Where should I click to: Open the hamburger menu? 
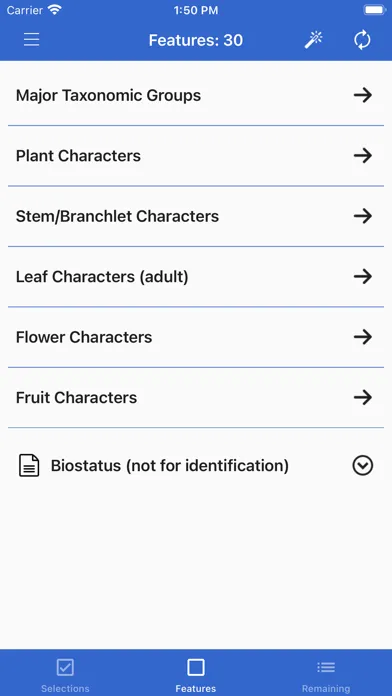point(32,40)
